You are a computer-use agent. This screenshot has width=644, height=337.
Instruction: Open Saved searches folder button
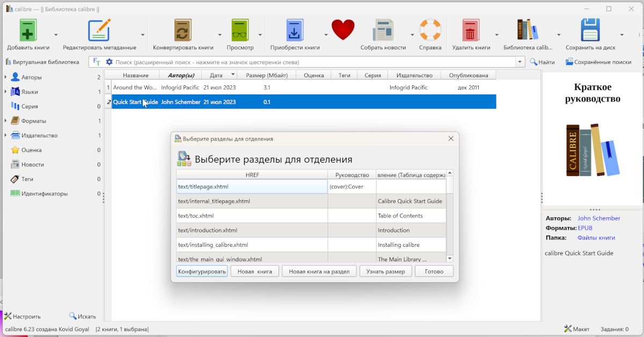(x=598, y=62)
